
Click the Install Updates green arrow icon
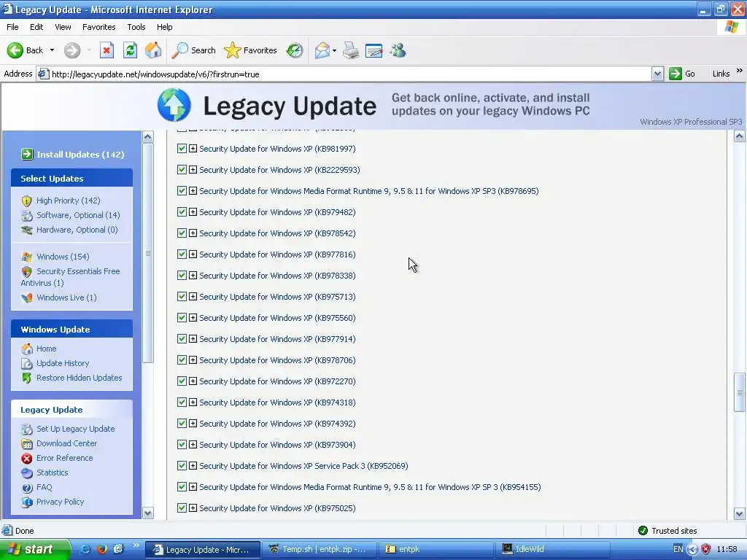coord(27,155)
